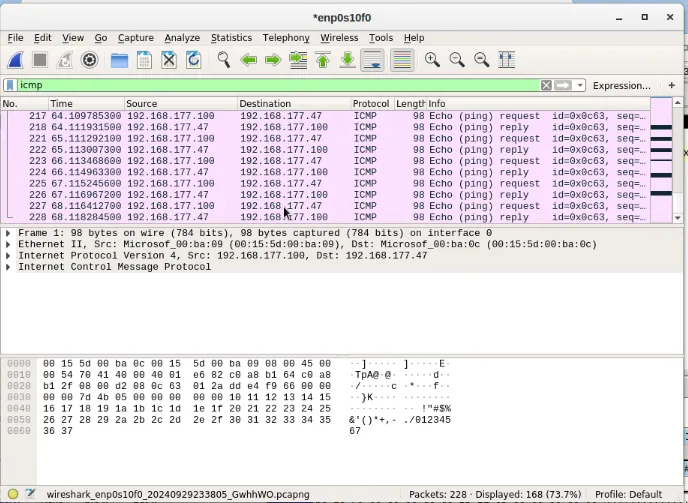The width and height of the screenshot is (688, 503).
Task: Click the filter bookmark icon
Action: click(x=11, y=85)
